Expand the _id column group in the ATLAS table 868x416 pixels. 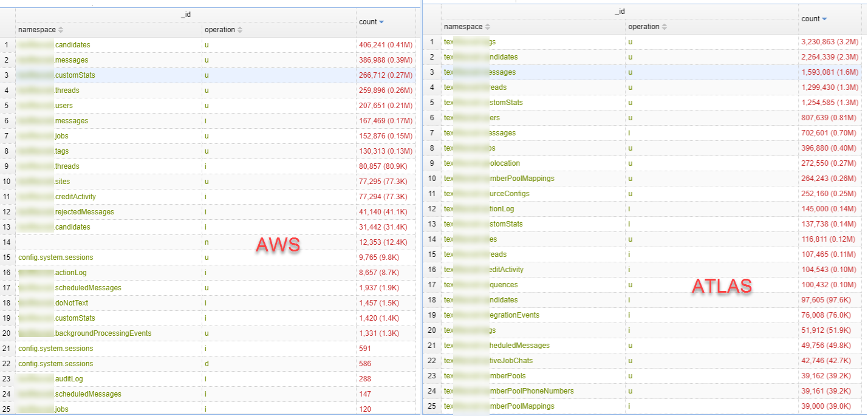click(x=618, y=11)
